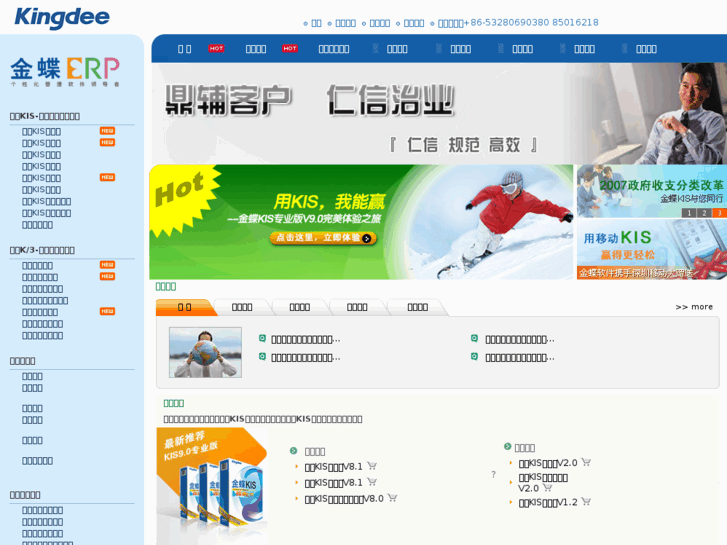Open the 鼎辅客户 仁信治业 top banner
Screen dimensions: 727x545
click(x=439, y=113)
